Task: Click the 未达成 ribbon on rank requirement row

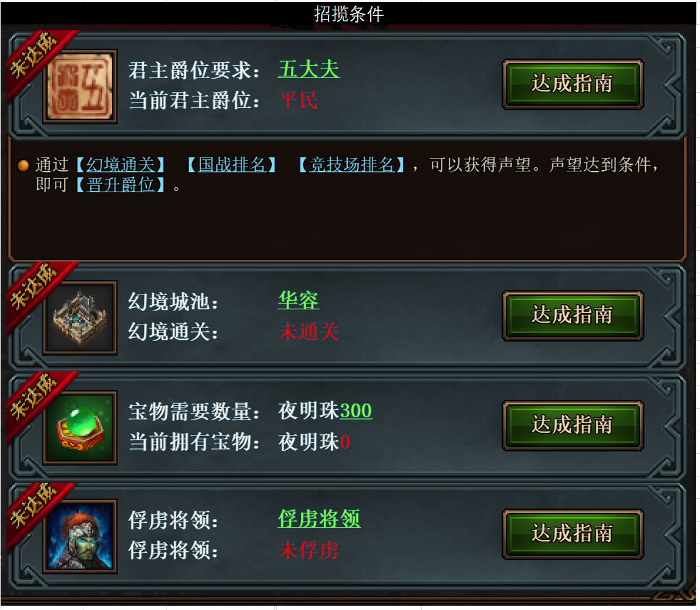Action: [x=36, y=58]
